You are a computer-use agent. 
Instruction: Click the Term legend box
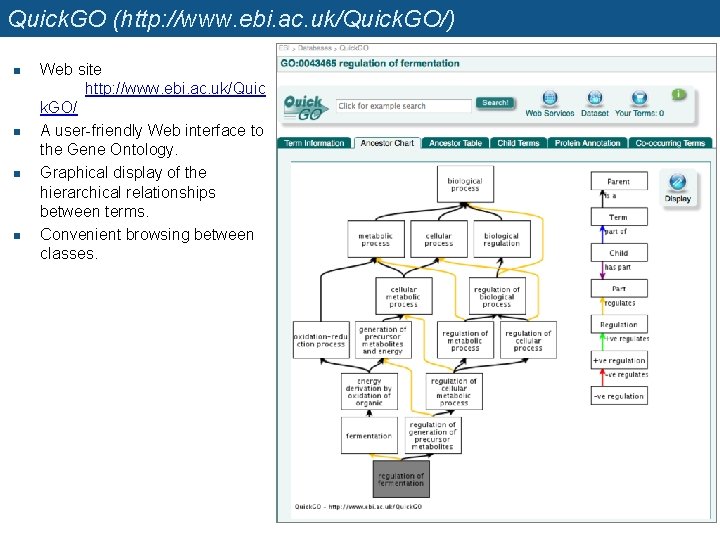point(619,217)
